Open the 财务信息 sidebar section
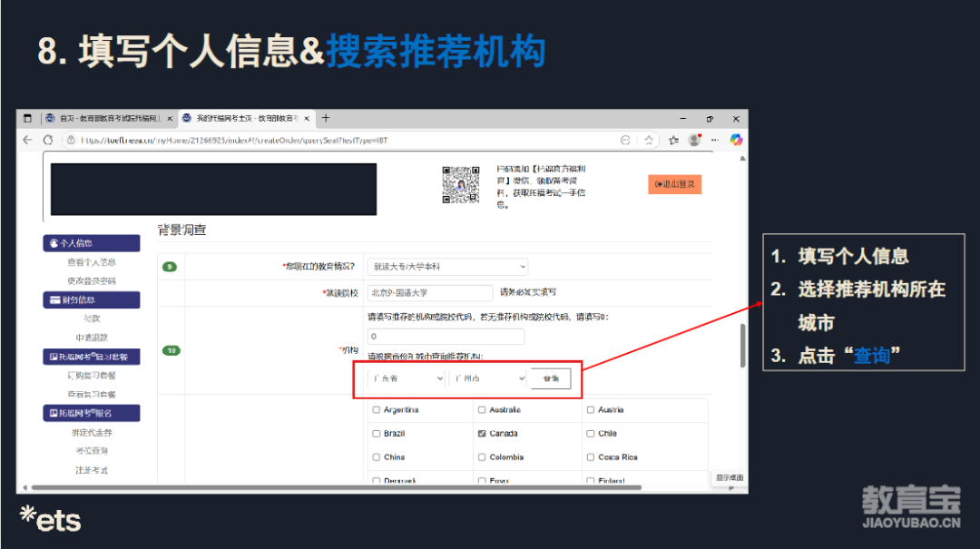Viewport: 980px width, 549px height. coord(92,300)
